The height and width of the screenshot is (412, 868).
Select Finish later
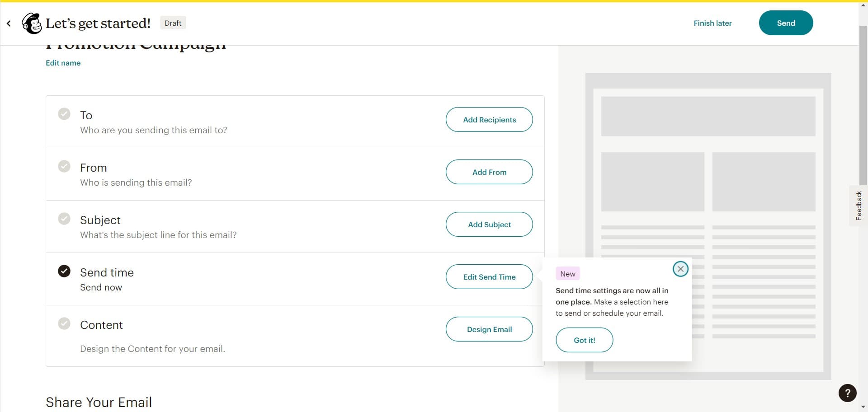click(x=712, y=23)
